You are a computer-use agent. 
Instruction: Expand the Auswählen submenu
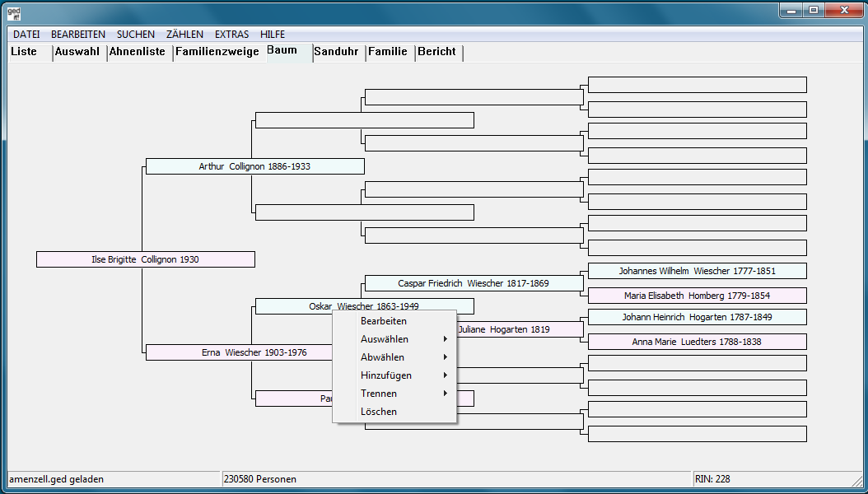pos(394,339)
